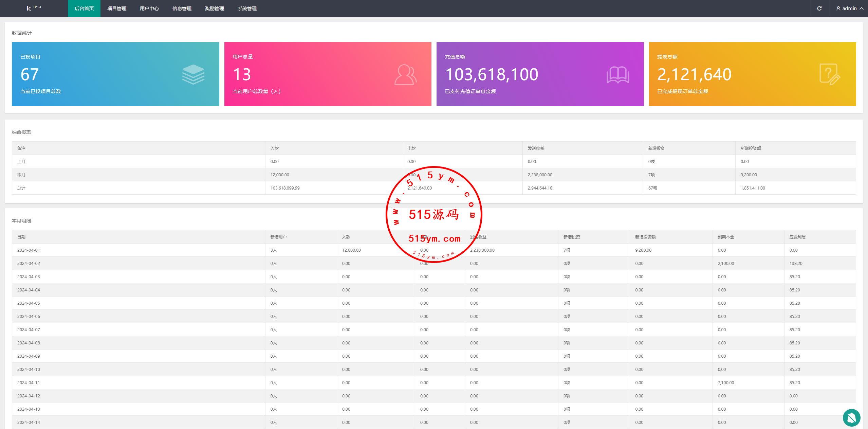Image resolution: width=868 pixels, height=429 pixels.
Task: Click the edit document icon on orange card
Action: click(x=829, y=74)
